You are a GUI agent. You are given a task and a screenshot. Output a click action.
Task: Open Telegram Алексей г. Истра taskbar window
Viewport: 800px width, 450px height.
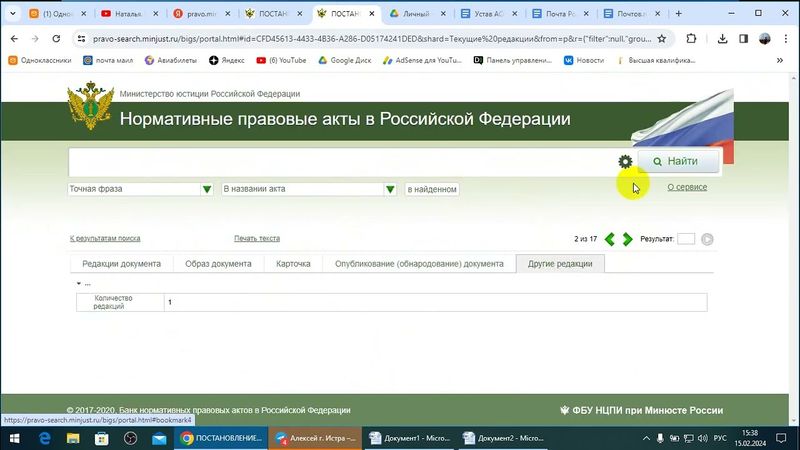315,438
